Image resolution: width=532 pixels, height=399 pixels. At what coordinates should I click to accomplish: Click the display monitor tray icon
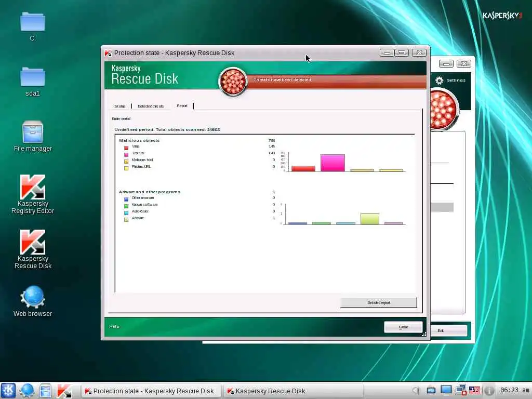pyautogui.click(x=446, y=390)
